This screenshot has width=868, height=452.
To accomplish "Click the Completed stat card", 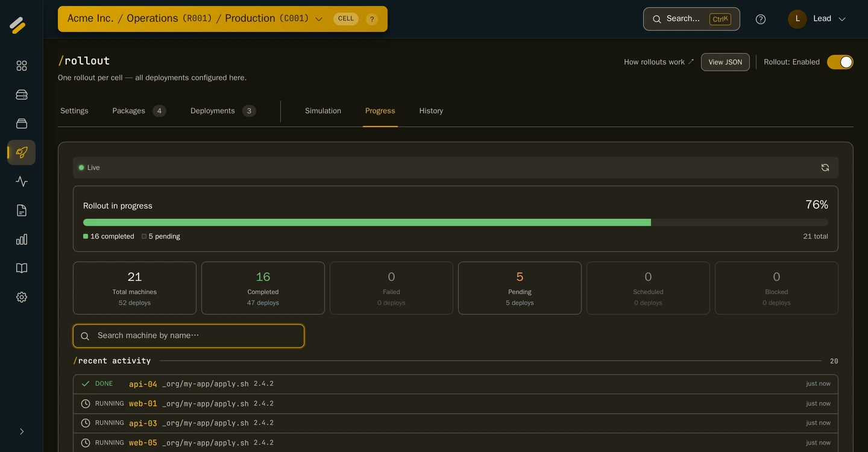I will pos(263,288).
